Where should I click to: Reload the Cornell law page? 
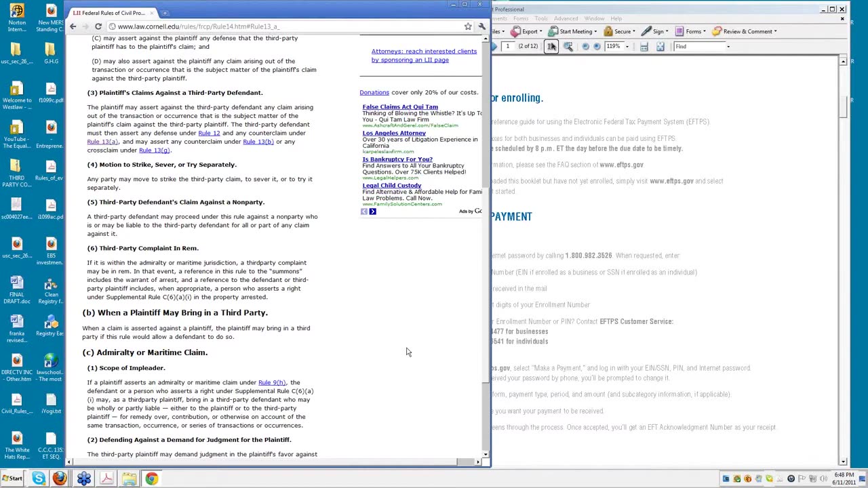point(98,26)
